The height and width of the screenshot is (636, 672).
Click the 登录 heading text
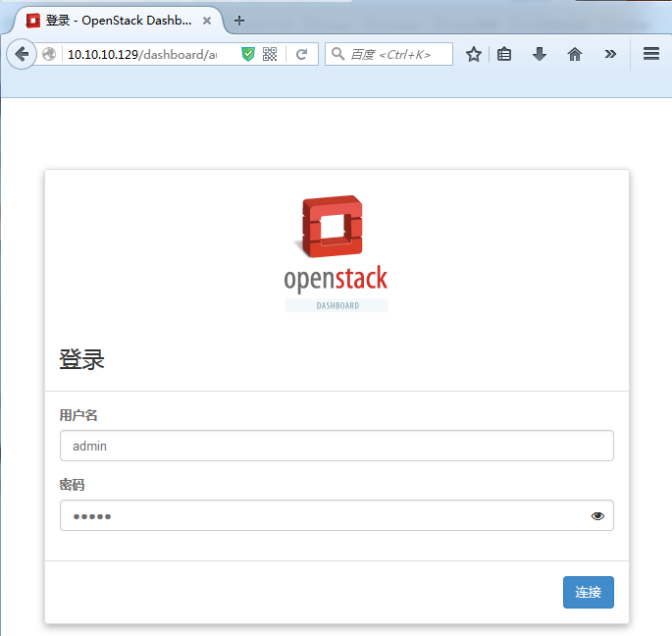tap(81, 359)
